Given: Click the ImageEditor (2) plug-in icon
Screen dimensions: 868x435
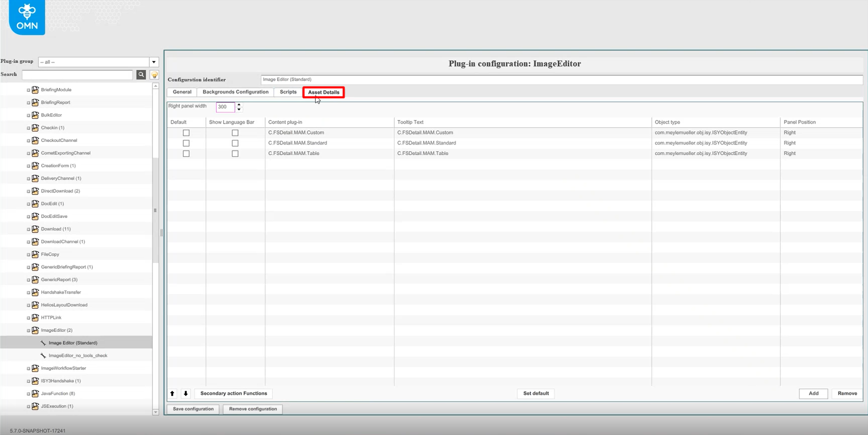Looking at the screenshot, I should 35,330.
